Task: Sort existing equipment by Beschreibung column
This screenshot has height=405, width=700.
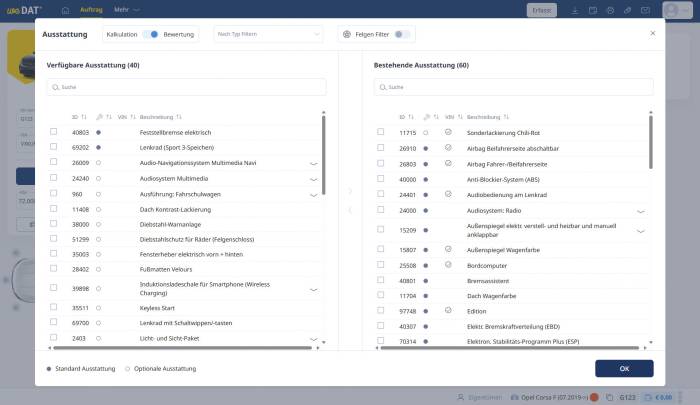Action: click(506, 117)
